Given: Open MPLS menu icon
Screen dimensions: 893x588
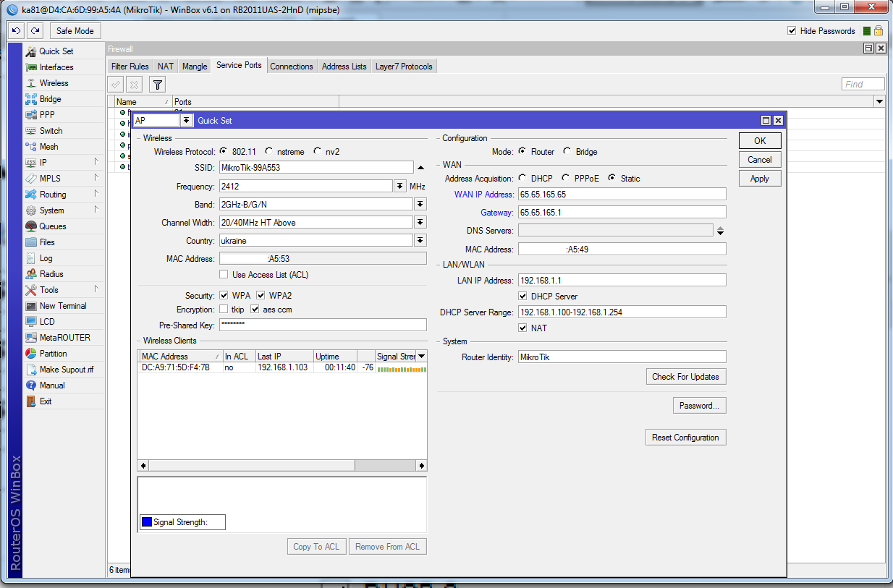Looking at the screenshot, I should (x=31, y=179).
